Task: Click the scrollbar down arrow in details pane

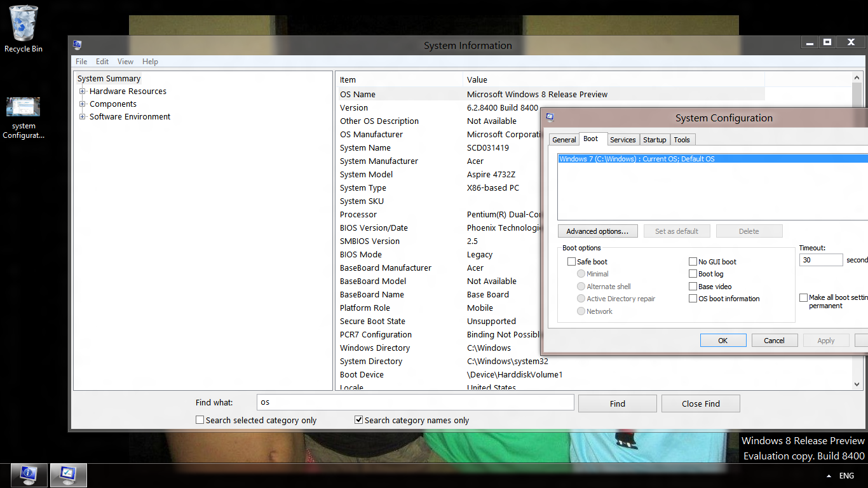Action: point(857,384)
